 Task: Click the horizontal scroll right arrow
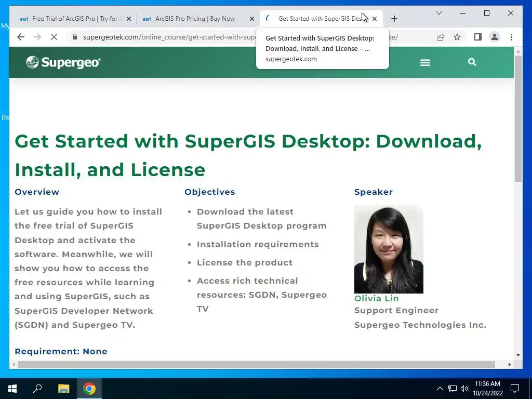pyautogui.click(x=509, y=364)
